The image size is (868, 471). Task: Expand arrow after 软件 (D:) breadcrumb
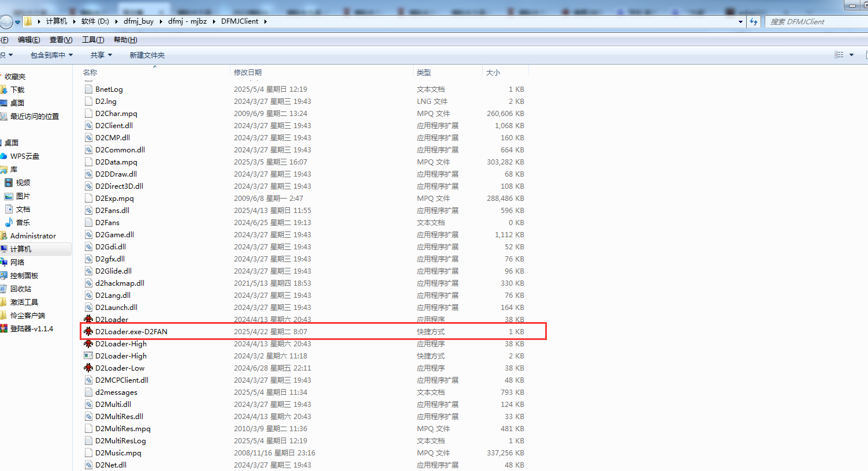click(116, 21)
